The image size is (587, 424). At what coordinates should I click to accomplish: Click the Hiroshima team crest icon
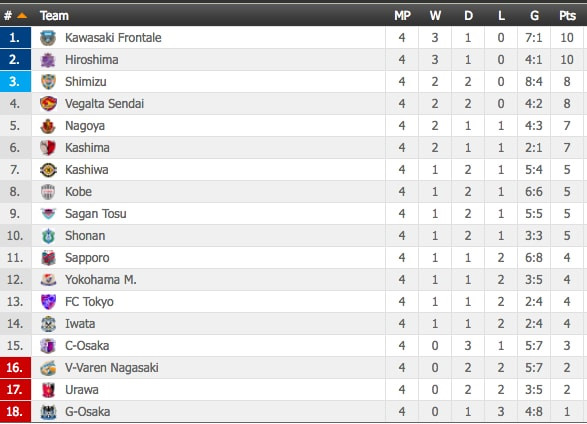(48, 60)
